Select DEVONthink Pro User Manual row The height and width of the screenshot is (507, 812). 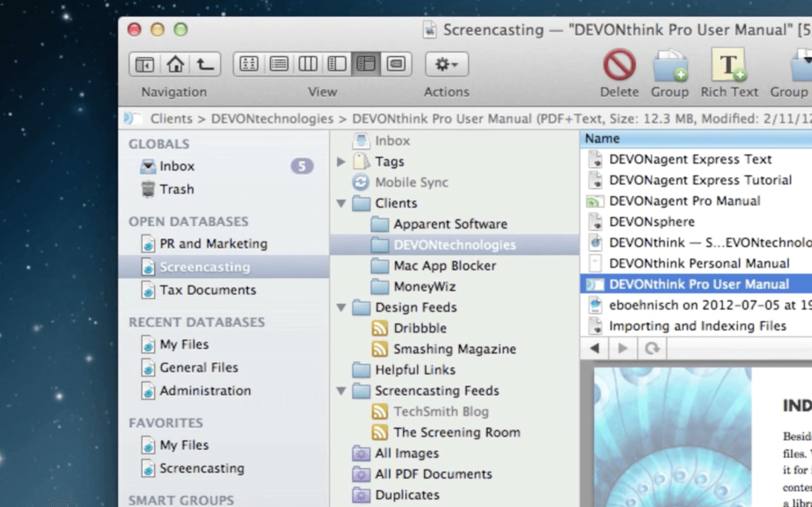(x=696, y=285)
